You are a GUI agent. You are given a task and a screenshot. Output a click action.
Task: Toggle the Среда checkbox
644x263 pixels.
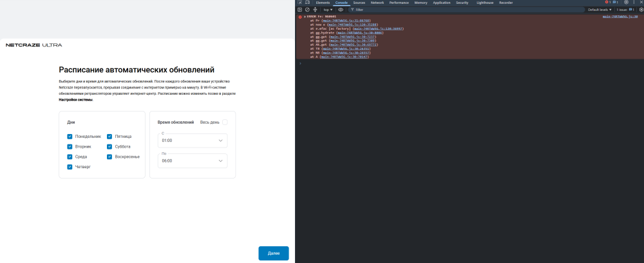(70, 157)
